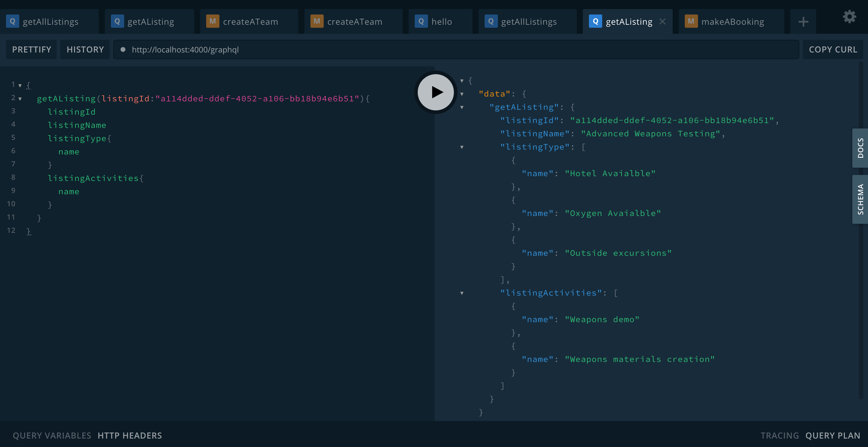
Task: Add a new tab with plus icon
Action: pos(803,22)
